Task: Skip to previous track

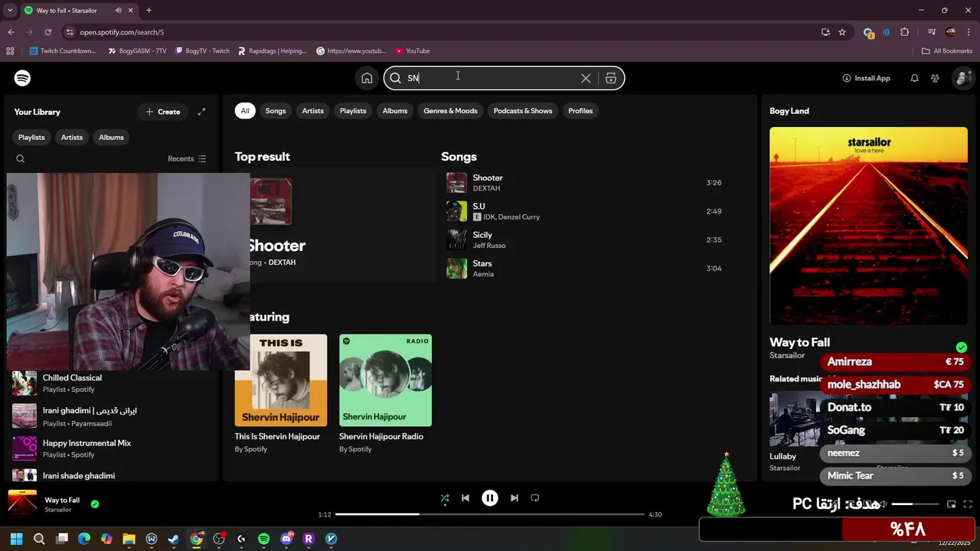Action: coord(465,498)
